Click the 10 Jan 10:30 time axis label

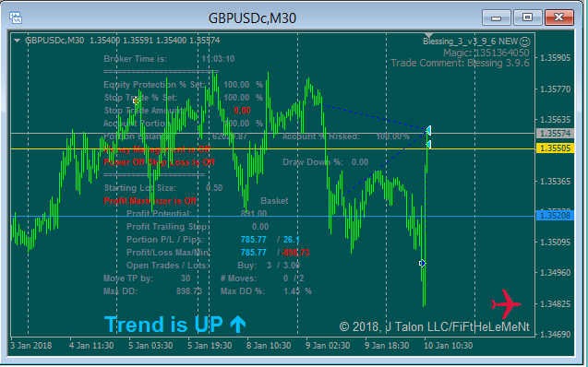click(448, 345)
